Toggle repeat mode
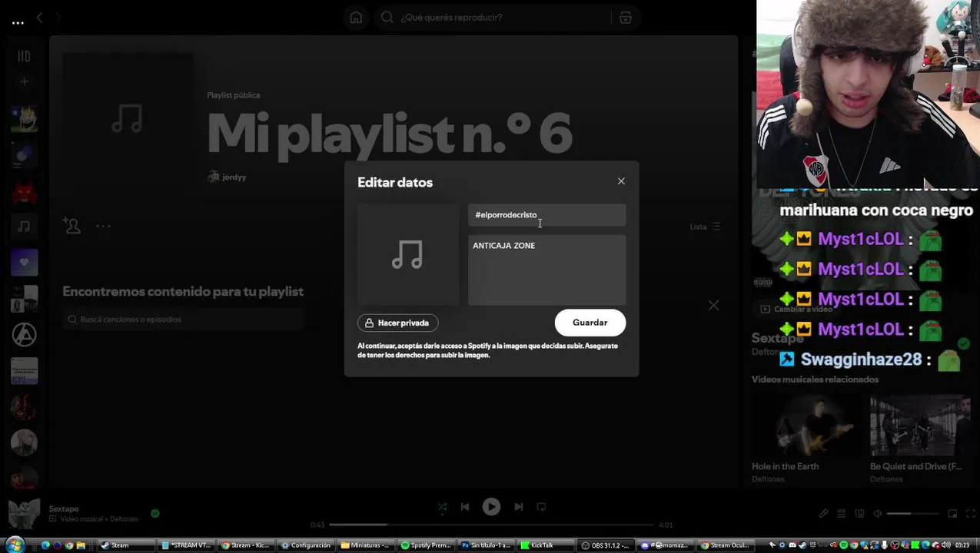 [x=541, y=507]
